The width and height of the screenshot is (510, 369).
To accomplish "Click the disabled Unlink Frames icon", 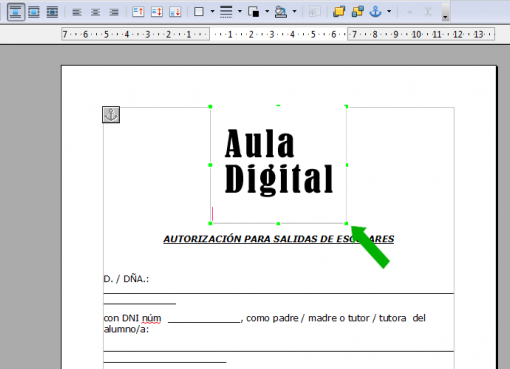I will 428,12.
